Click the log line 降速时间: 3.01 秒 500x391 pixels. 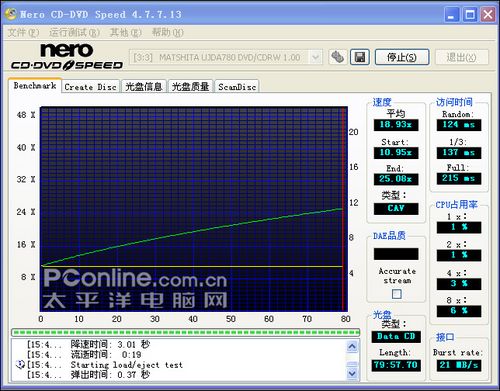tap(110, 344)
